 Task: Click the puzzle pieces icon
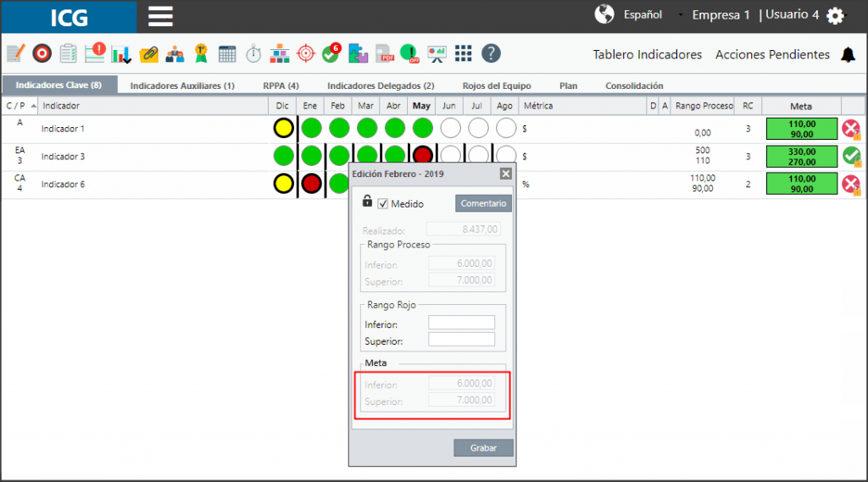359,53
